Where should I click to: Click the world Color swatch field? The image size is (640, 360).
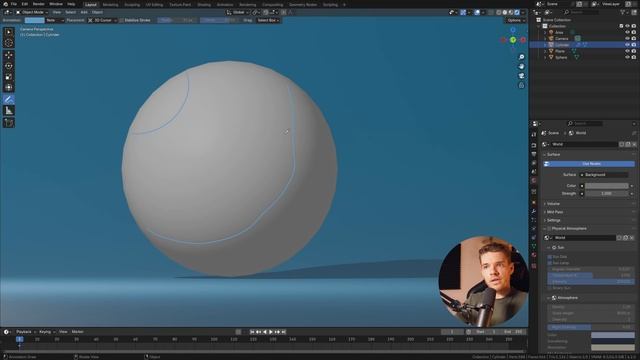pos(607,186)
